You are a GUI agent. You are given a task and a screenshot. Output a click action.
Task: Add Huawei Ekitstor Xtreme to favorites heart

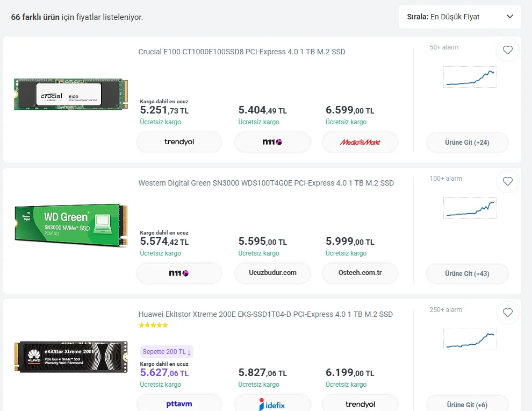tap(508, 313)
